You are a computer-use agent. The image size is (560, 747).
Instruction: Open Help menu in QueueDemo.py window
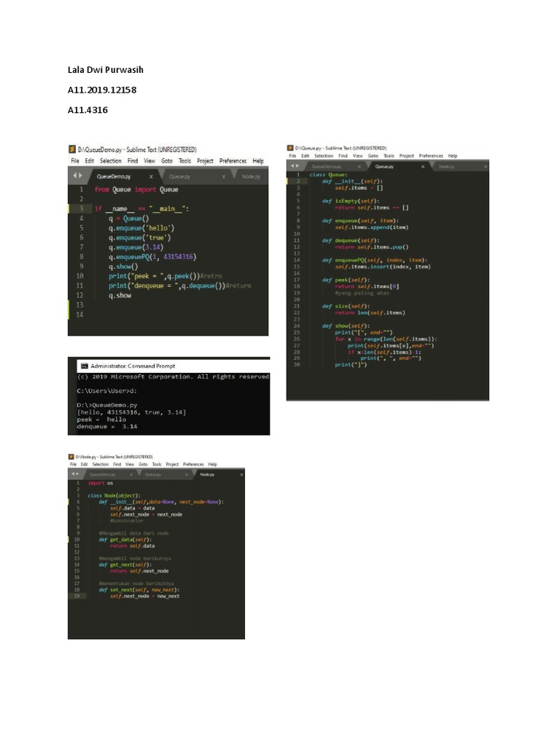pyautogui.click(x=258, y=161)
